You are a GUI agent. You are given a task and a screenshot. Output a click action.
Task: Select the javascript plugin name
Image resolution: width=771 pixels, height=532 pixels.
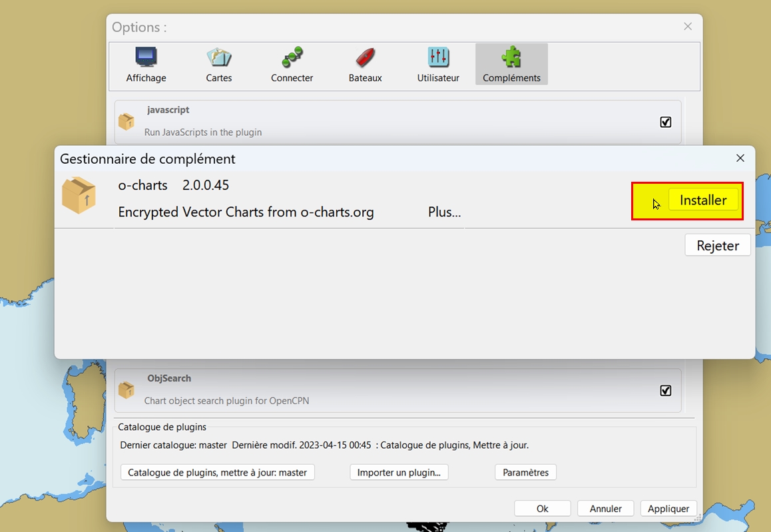coord(168,110)
